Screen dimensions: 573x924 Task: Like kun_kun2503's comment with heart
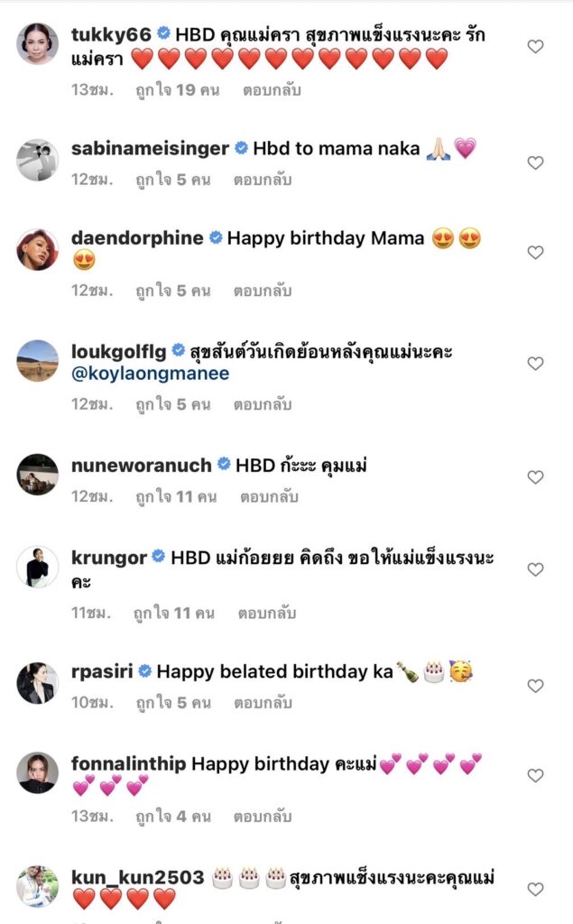pos(535,889)
